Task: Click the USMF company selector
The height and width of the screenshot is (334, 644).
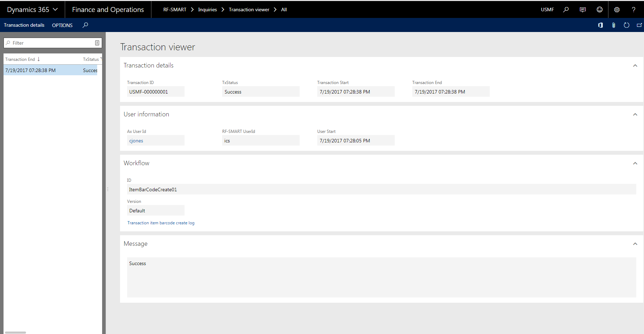Action: [547, 9]
